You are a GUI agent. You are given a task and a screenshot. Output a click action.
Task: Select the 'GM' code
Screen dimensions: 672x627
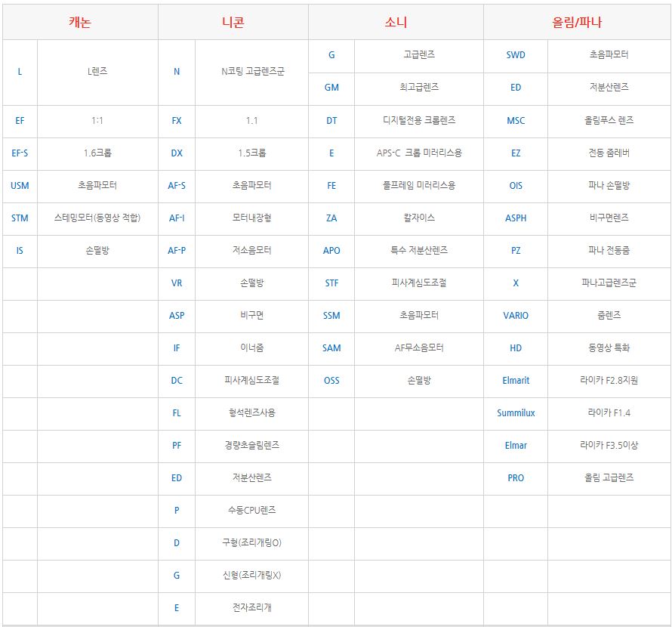pyautogui.click(x=331, y=88)
